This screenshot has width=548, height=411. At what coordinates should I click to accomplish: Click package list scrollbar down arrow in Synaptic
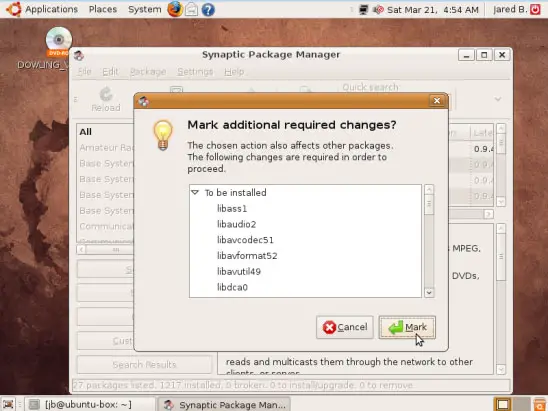501,202
